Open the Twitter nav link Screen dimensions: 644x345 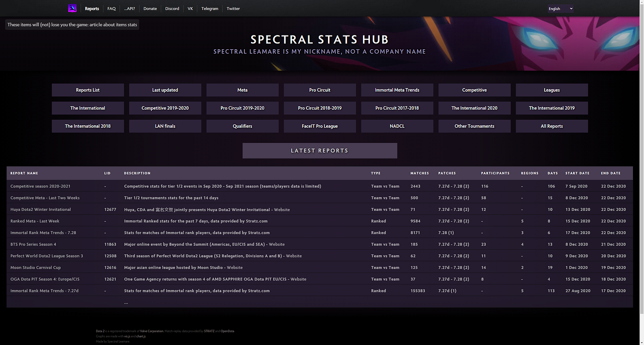click(x=233, y=9)
